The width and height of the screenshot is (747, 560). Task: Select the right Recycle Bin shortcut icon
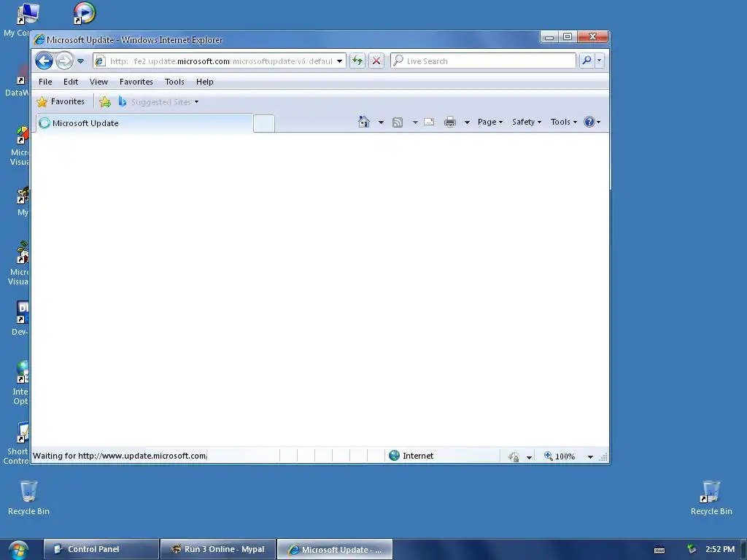click(x=711, y=497)
